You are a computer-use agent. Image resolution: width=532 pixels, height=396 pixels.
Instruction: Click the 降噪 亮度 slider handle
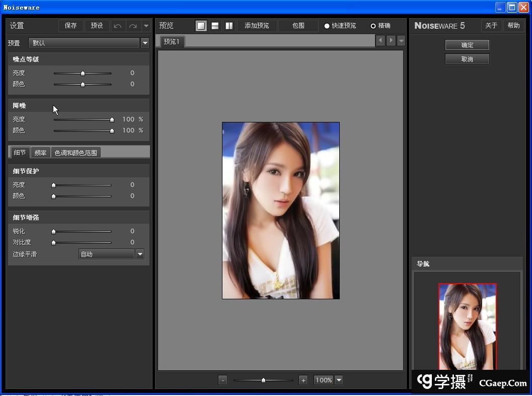112,119
